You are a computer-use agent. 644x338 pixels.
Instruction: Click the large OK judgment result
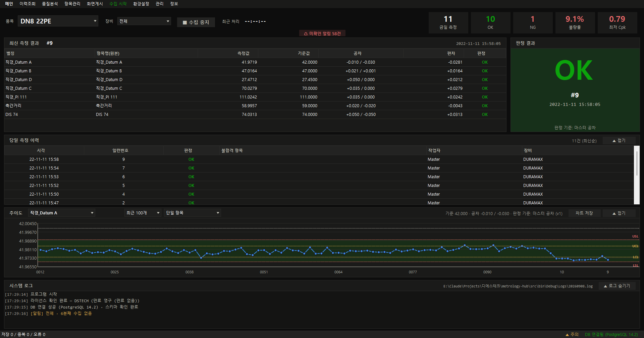click(x=574, y=70)
